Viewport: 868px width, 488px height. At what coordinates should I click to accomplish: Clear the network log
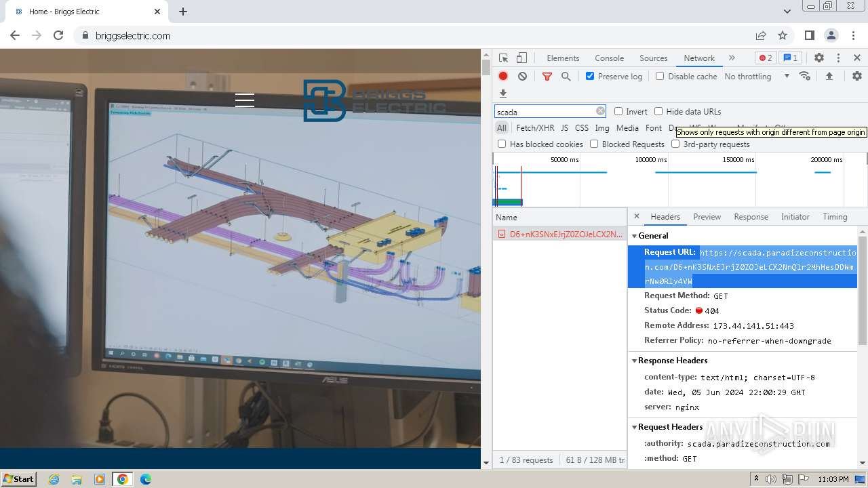(522, 77)
